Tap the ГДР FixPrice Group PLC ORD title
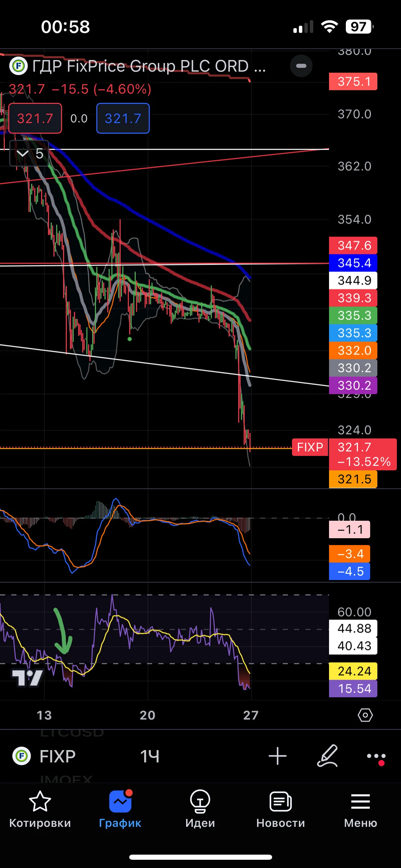401x868 pixels. click(x=149, y=66)
